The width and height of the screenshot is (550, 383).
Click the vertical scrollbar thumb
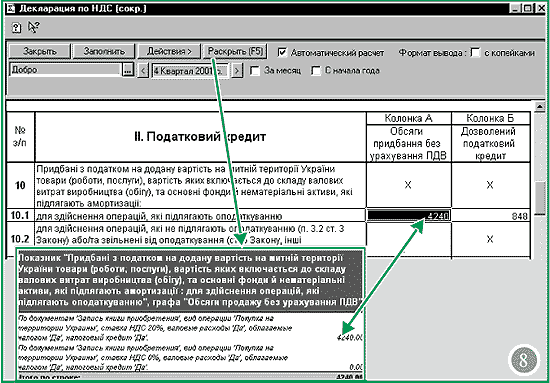(x=539, y=199)
